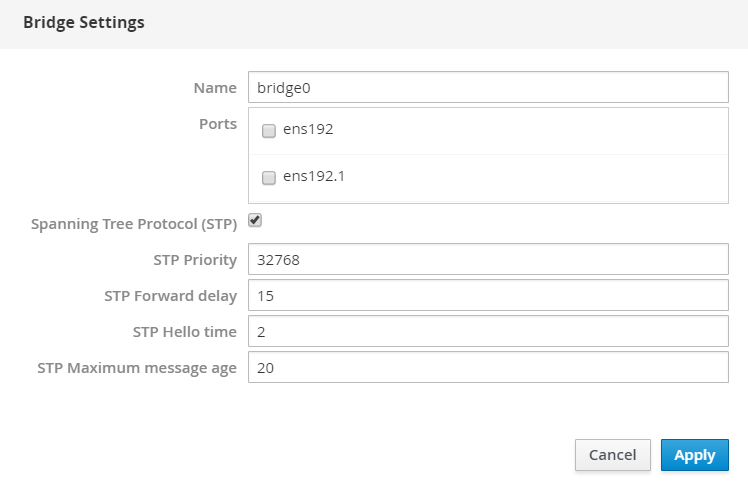
Task: Apply the bridge settings
Action: [x=694, y=455]
